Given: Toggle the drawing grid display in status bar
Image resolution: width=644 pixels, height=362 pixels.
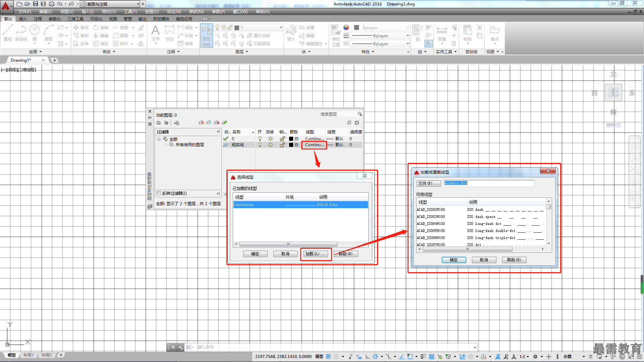Looking at the screenshot, I should tap(328, 356).
